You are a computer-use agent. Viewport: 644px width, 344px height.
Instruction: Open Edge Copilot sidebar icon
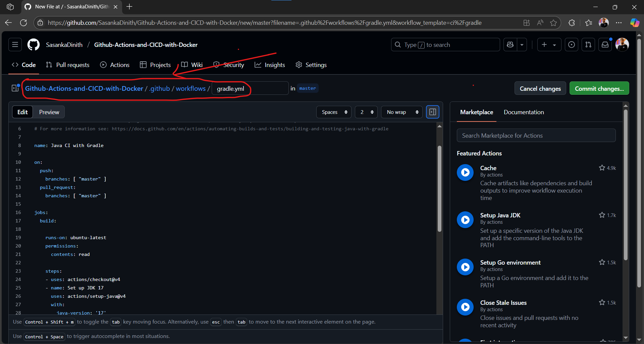tap(635, 23)
